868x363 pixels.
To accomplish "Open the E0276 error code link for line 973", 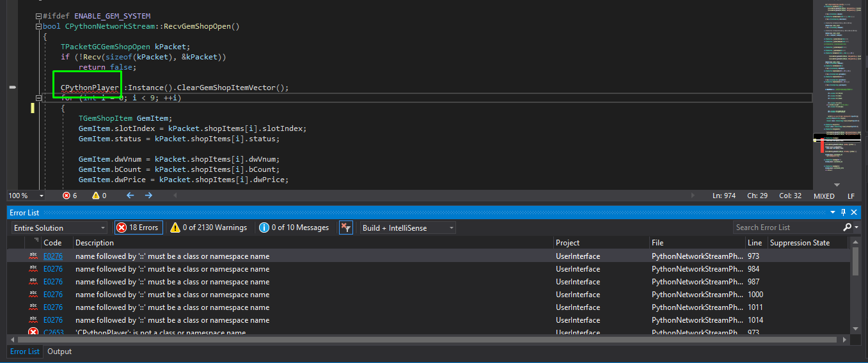I will coord(53,256).
